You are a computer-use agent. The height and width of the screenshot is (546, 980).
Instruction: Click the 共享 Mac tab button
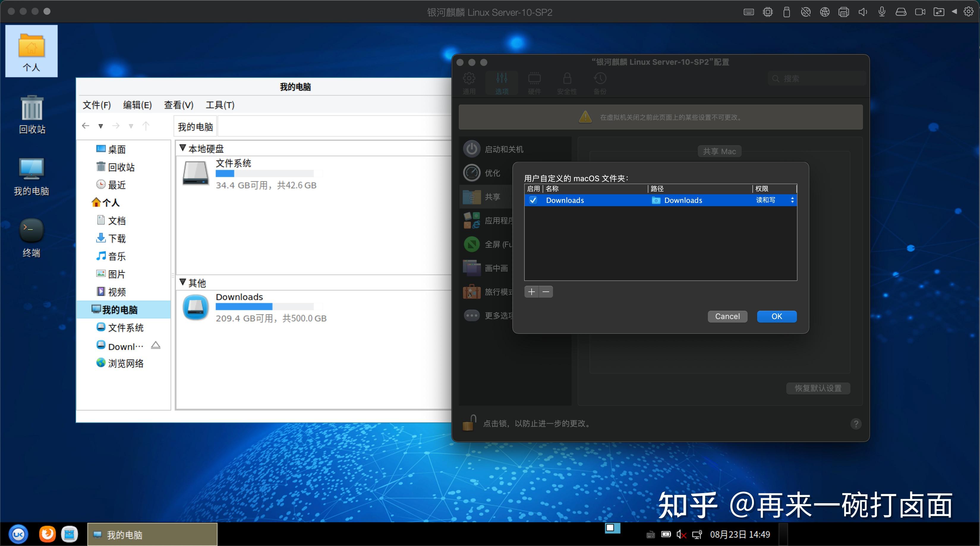tap(719, 151)
